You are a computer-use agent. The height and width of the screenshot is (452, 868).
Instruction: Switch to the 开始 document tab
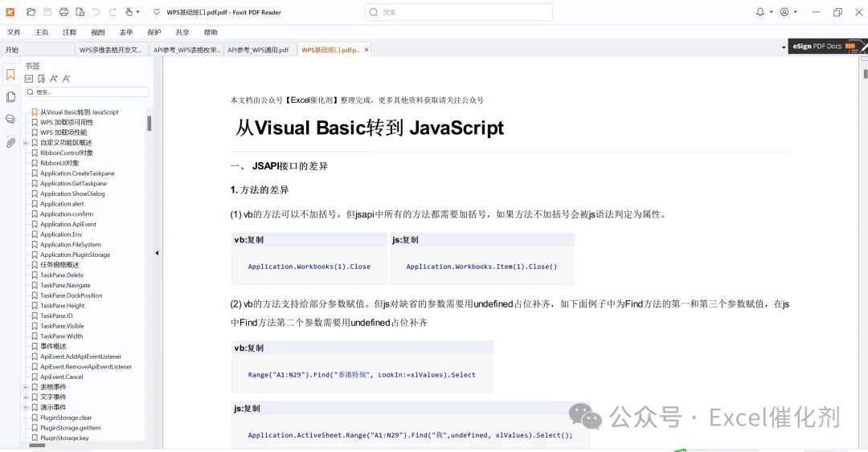tap(38, 50)
